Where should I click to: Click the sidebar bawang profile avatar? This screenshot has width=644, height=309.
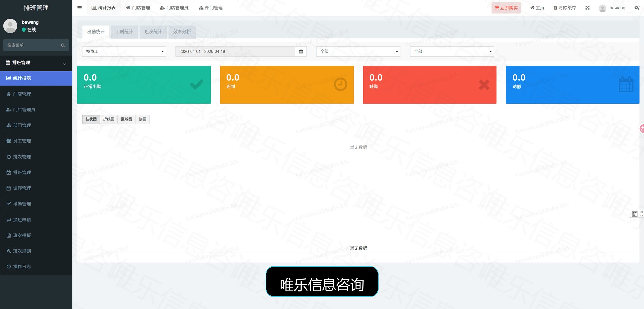click(10, 26)
